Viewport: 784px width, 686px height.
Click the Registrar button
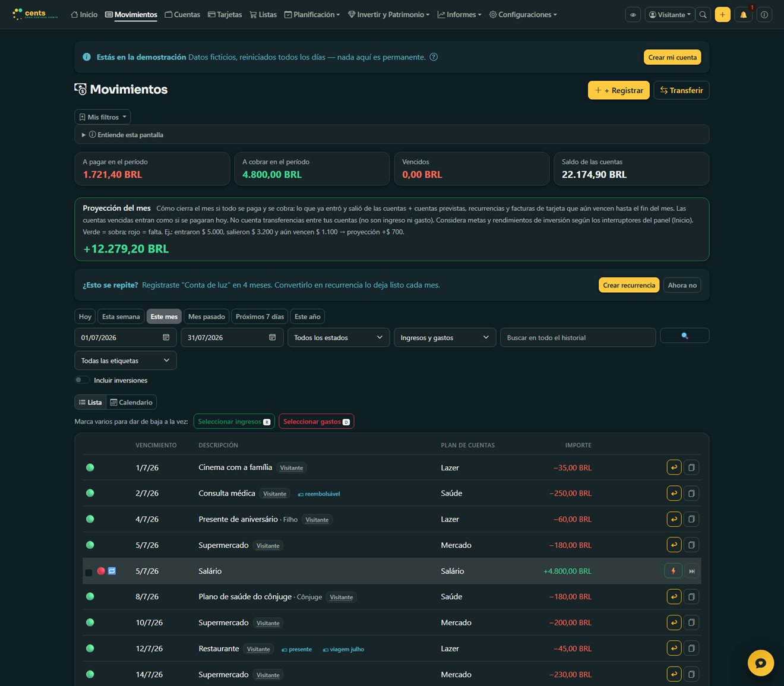point(619,90)
